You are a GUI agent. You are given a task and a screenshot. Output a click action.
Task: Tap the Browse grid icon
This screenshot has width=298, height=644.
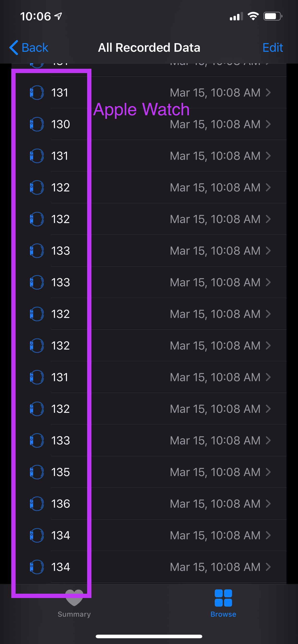coord(223,598)
